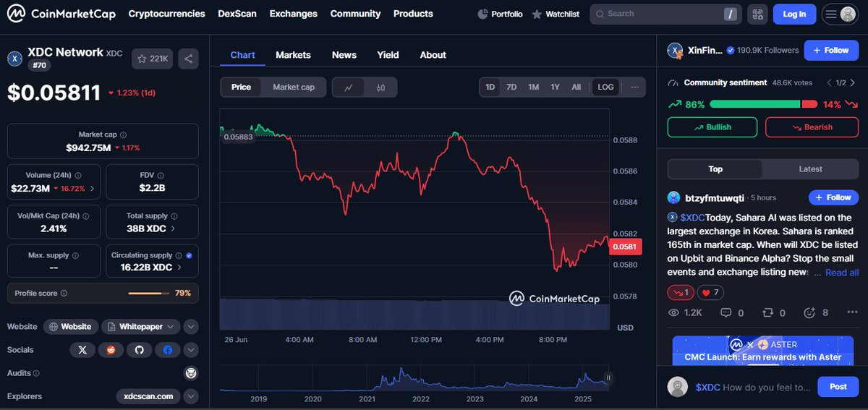Show Latest community posts
Viewport: 868px width, 410px height.
[x=810, y=169]
